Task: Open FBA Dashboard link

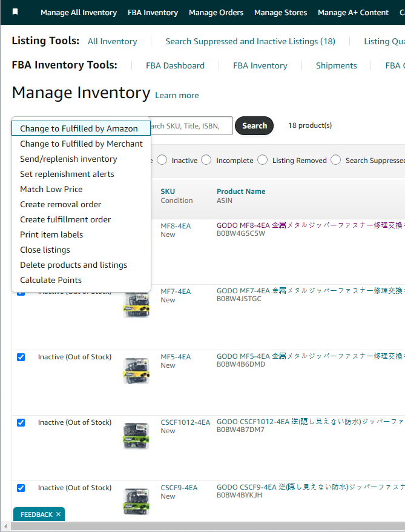Action: [175, 65]
